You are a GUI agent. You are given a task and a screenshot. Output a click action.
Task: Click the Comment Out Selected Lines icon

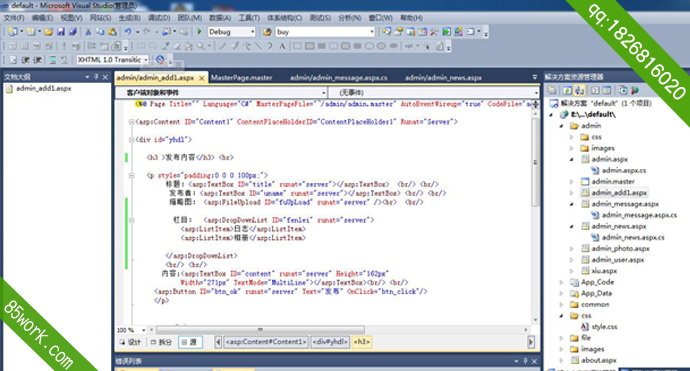pos(52,60)
